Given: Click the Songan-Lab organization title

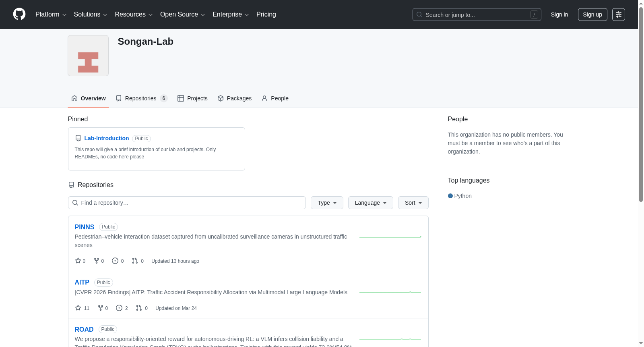Looking at the screenshot, I should click(x=145, y=42).
